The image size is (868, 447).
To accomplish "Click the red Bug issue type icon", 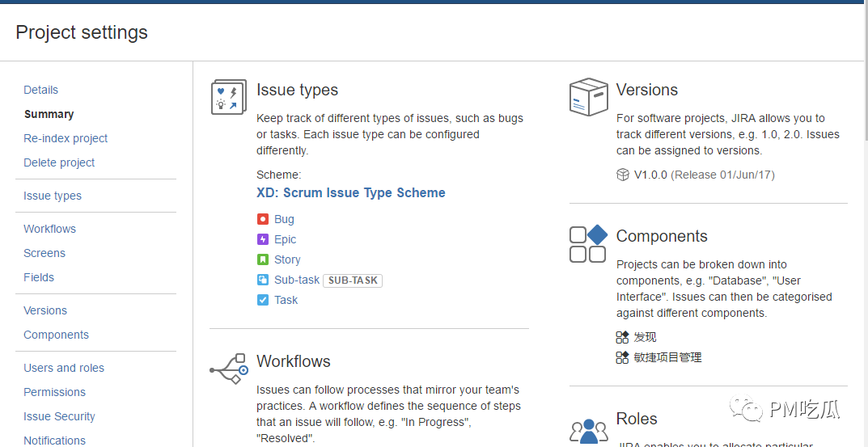I will [263, 219].
